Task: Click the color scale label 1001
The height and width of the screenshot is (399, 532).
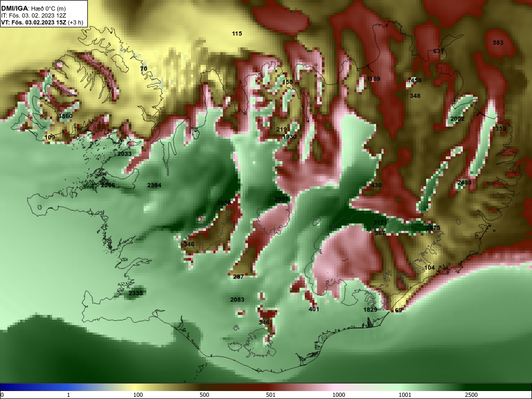Action: point(405,395)
